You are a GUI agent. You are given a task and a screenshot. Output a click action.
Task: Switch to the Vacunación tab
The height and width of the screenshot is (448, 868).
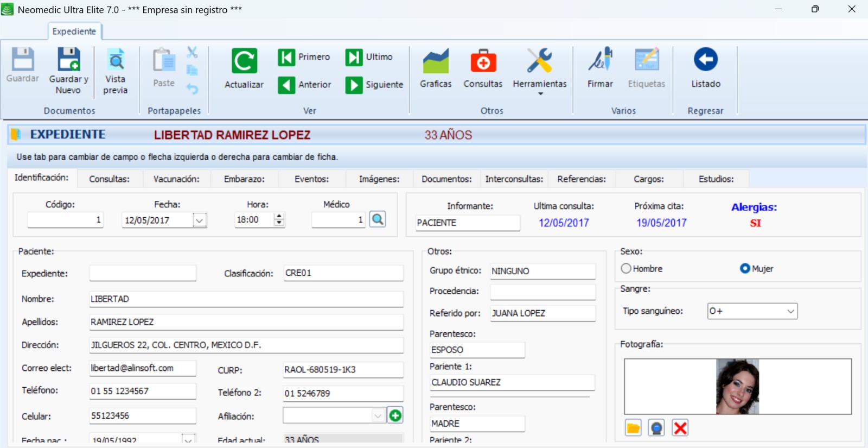(176, 179)
